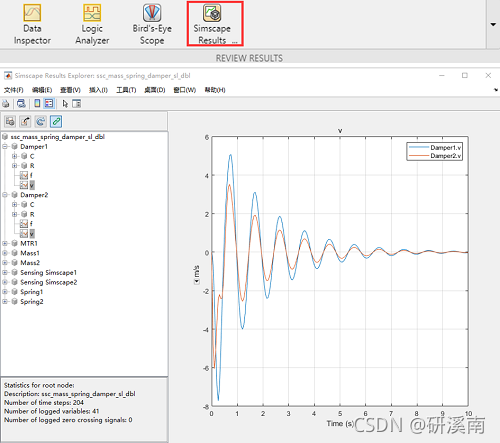Open Bird's-Eye Scope
The height and width of the screenshot is (443, 500).
152,24
